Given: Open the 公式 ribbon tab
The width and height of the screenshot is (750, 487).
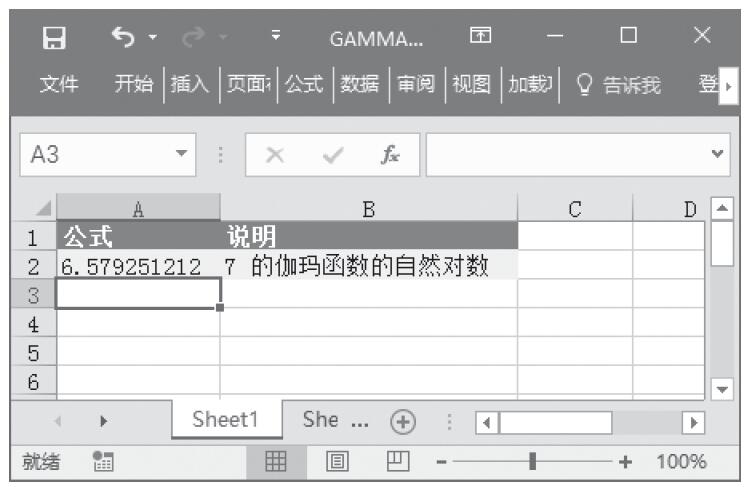Looking at the screenshot, I should (x=304, y=85).
